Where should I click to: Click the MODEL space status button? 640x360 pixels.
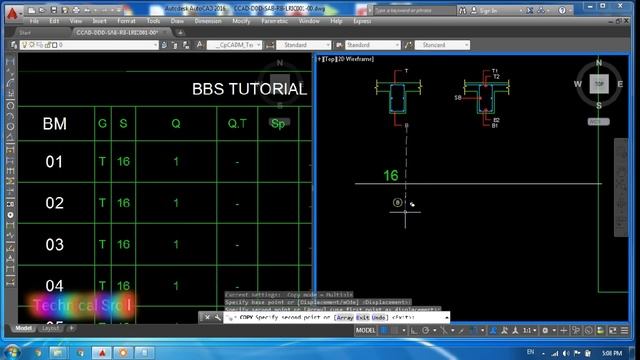tap(365, 331)
